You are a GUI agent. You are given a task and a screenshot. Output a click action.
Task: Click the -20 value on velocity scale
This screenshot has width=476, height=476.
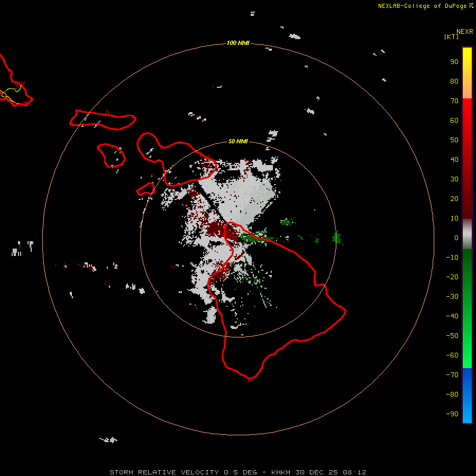[452, 277]
